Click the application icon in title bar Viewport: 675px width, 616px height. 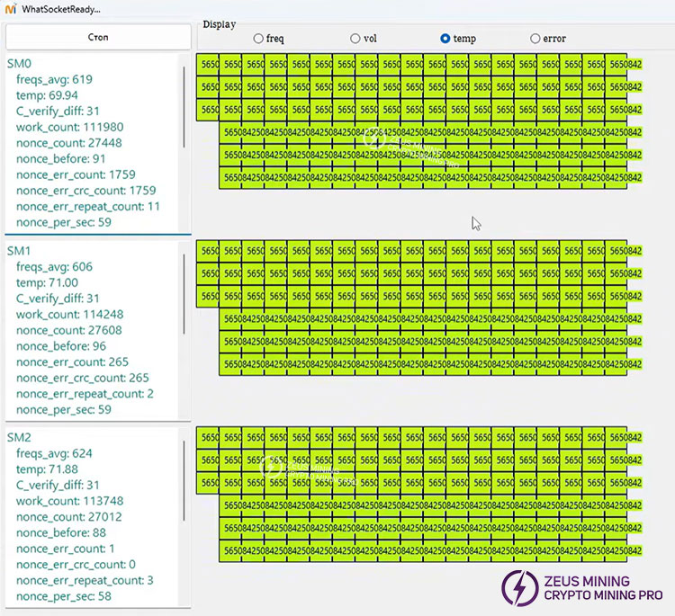pyautogui.click(x=11, y=9)
